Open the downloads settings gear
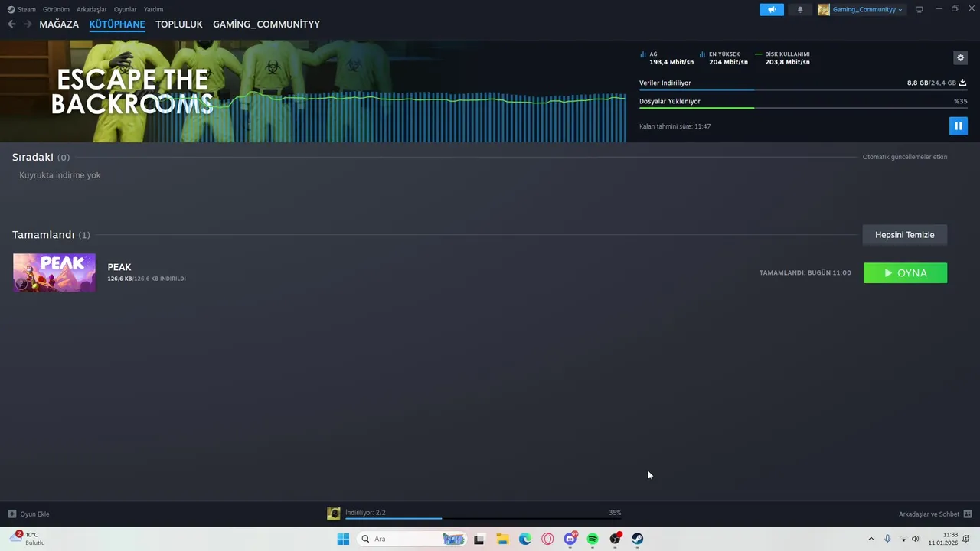 pos(960,58)
